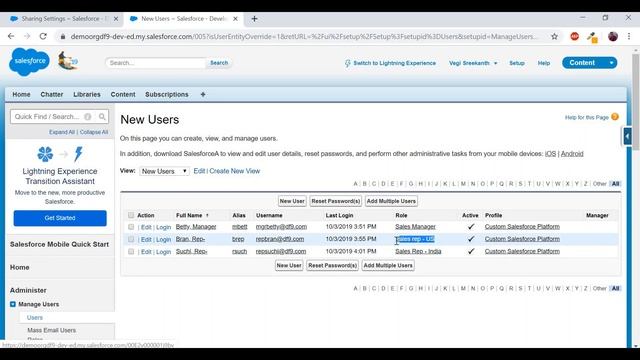Click the Edit link next to View

(x=199, y=171)
